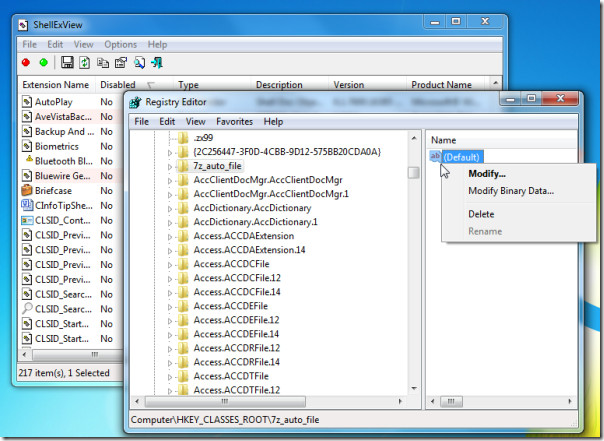Click the Exit icon in ShellExView toolbar

[x=157, y=62]
